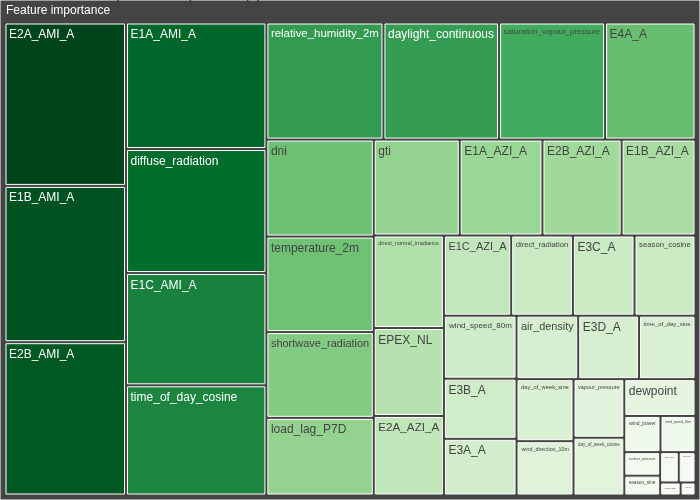Select the E2A_AMI_A treemap cell
700x500 pixels.
[65, 104]
